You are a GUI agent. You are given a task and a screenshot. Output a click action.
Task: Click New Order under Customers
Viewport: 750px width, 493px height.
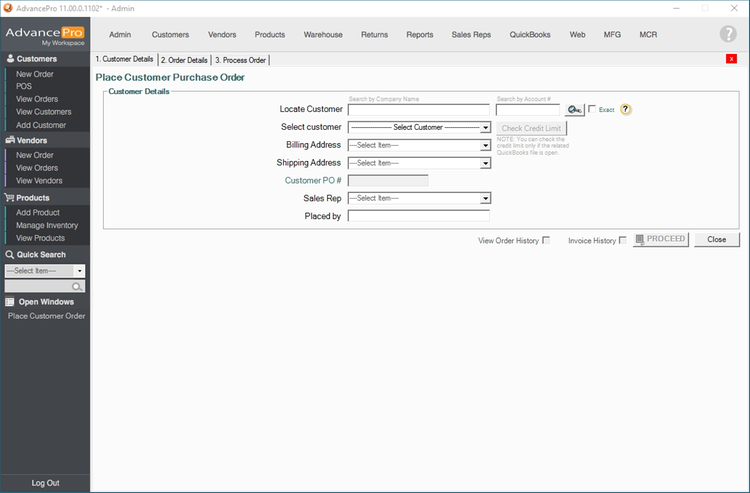tap(34, 74)
